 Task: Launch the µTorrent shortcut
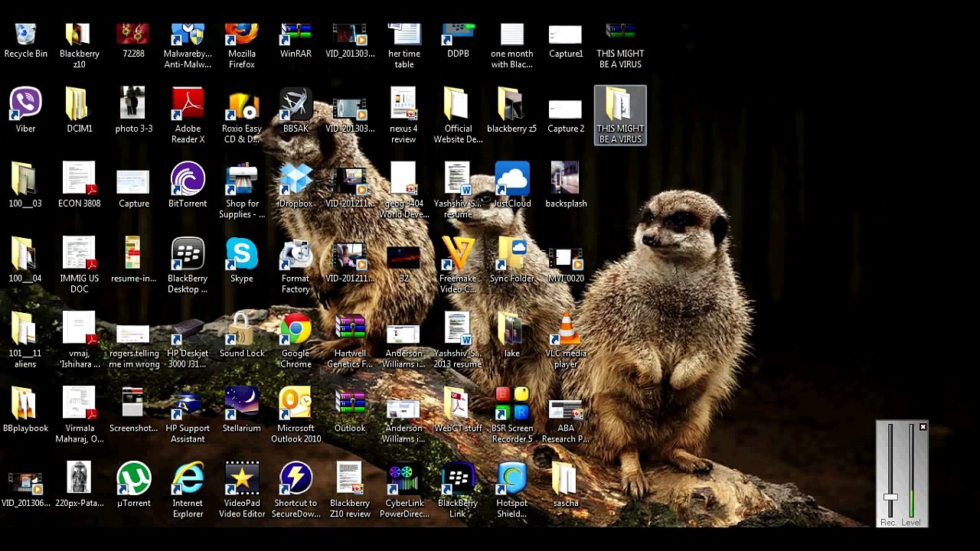[x=134, y=486]
